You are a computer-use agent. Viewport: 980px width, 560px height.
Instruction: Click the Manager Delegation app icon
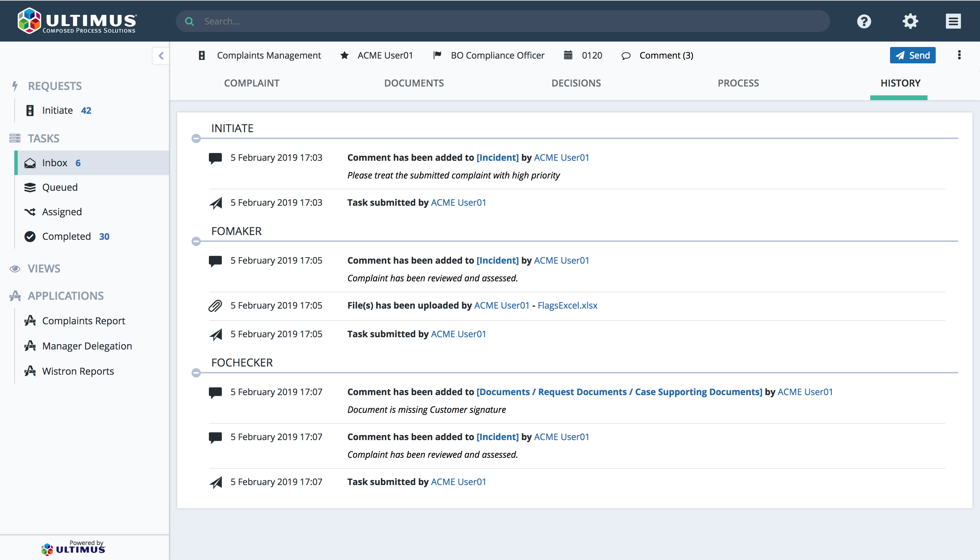tap(30, 346)
